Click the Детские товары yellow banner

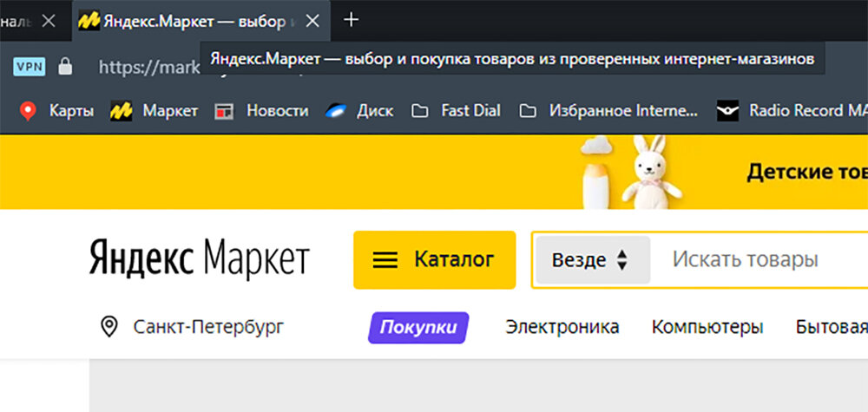tap(434, 172)
